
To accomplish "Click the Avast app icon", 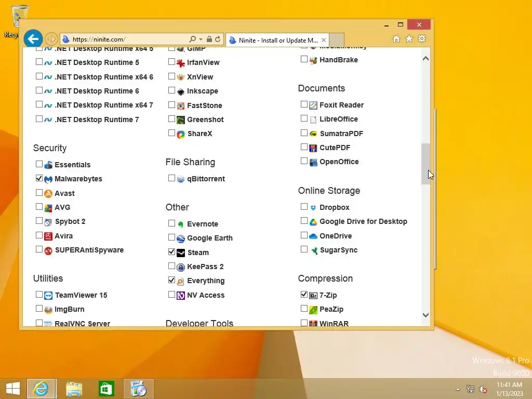I will [x=48, y=193].
